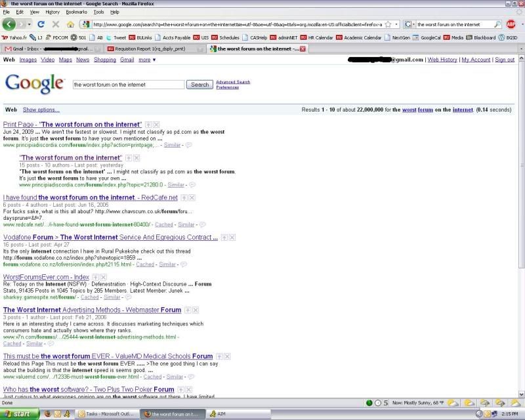Image resolution: width=525 pixels, height=420 pixels.
Task: Click the comment bubble for the RedCafe result
Action: [x=203, y=224]
